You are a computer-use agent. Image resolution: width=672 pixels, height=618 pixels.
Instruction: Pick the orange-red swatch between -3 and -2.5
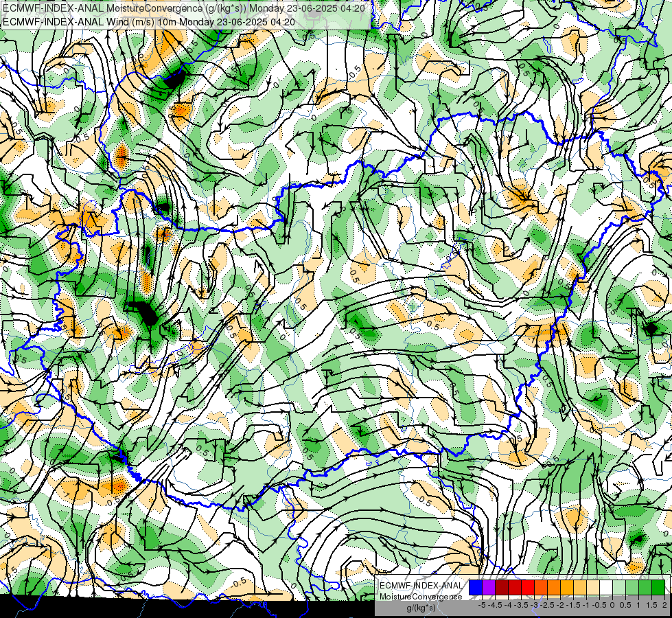coord(541,588)
